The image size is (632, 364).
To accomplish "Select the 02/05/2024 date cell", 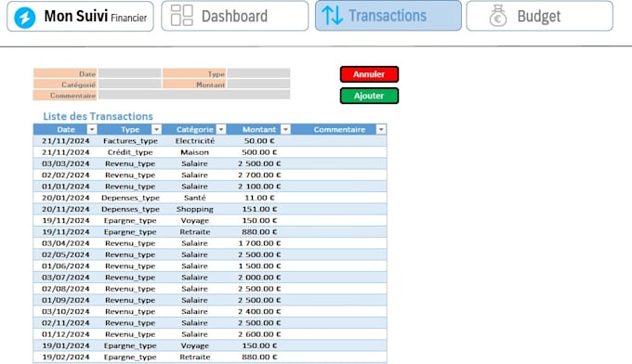I will click(66, 254).
